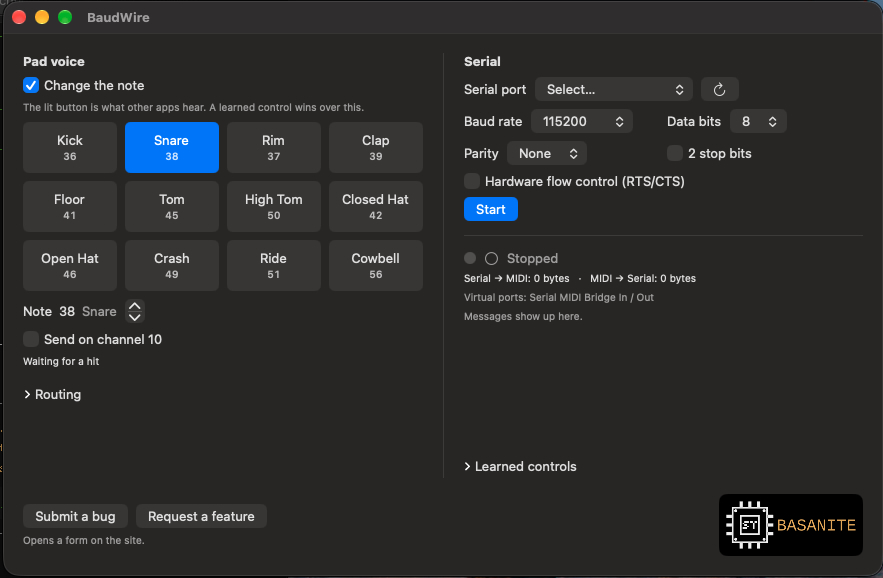This screenshot has width=883, height=578.
Task: Refresh the serial port list
Action: click(x=719, y=90)
